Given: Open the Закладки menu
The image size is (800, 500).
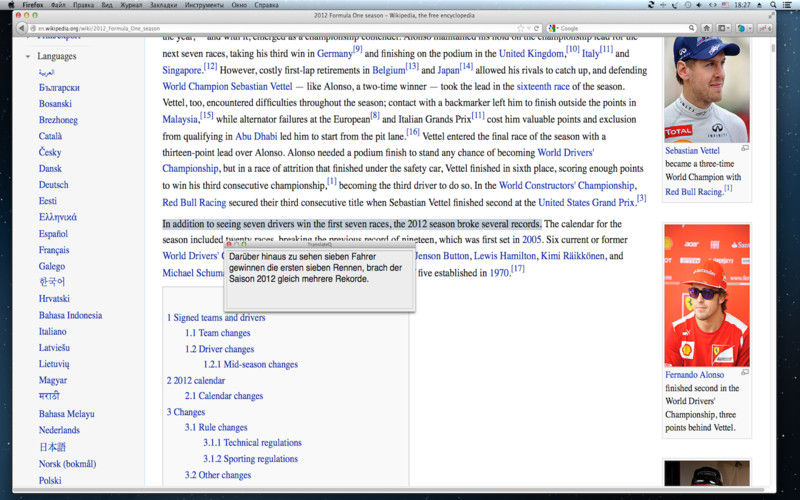Looking at the screenshot, I should [163, 5].
